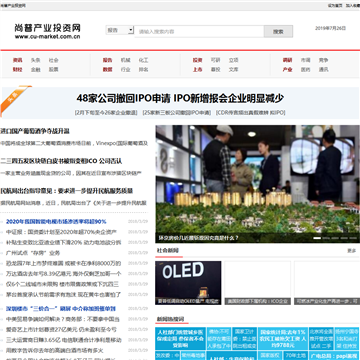Open news item 万达酒店去年亏8.39亿港元

pos(64,274)
